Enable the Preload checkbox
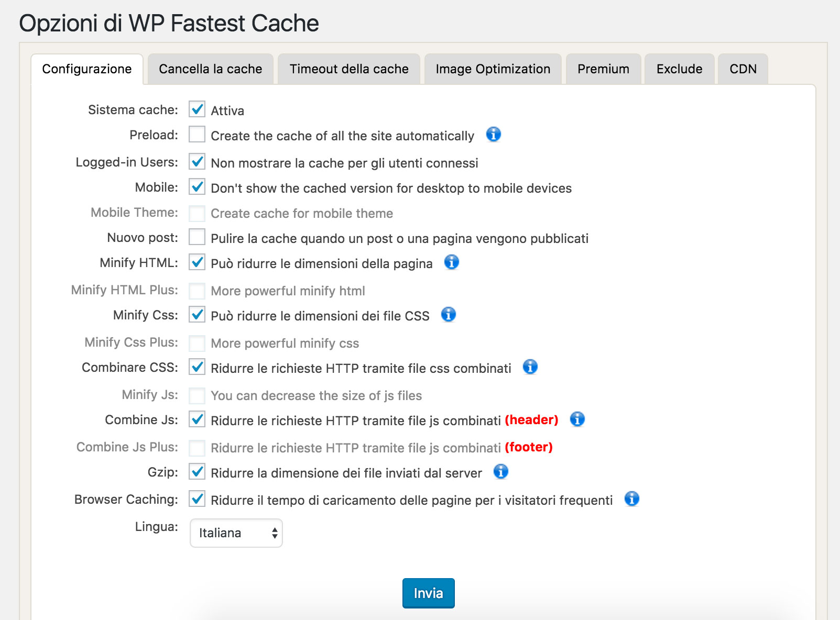840x620 pixels. [x=197, y=135]
